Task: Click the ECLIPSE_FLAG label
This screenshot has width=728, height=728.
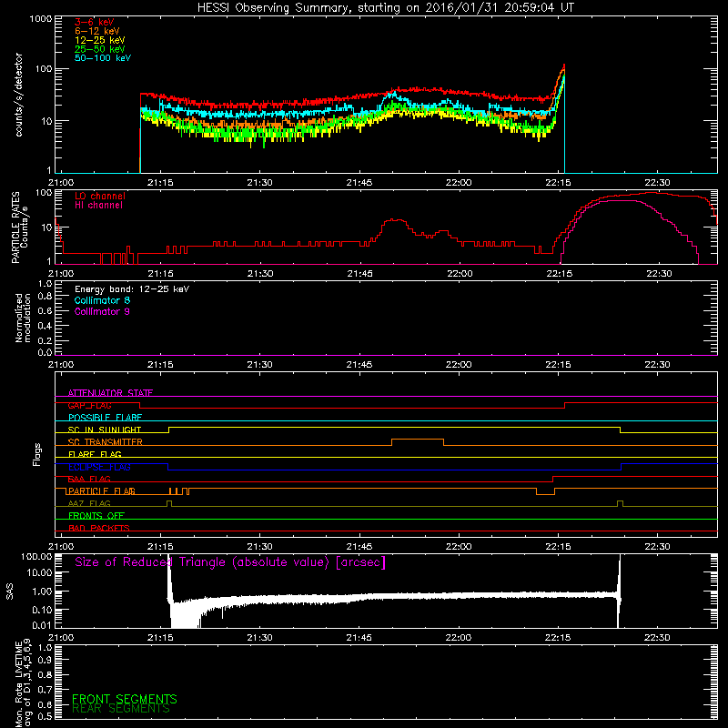Action: [x=99, y=467]
